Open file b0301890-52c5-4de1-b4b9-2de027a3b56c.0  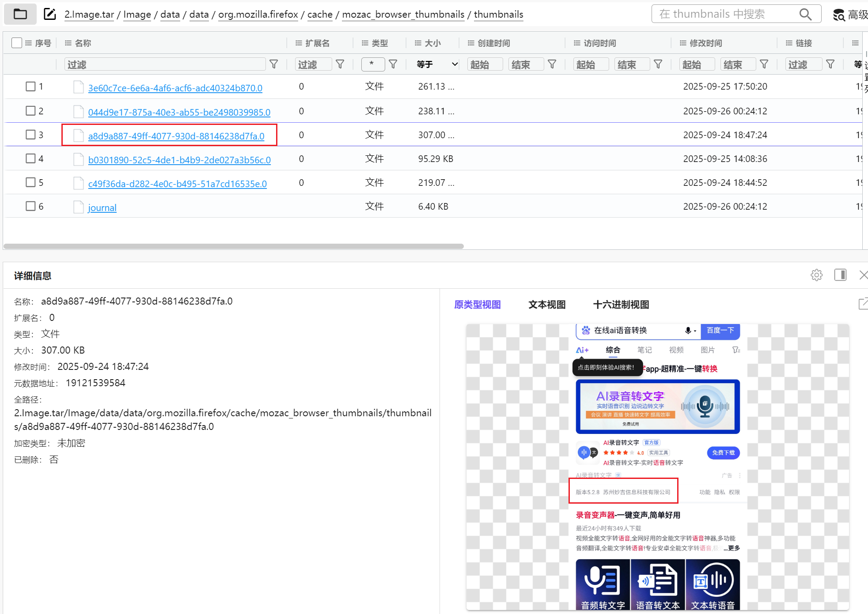click(179, 160)
